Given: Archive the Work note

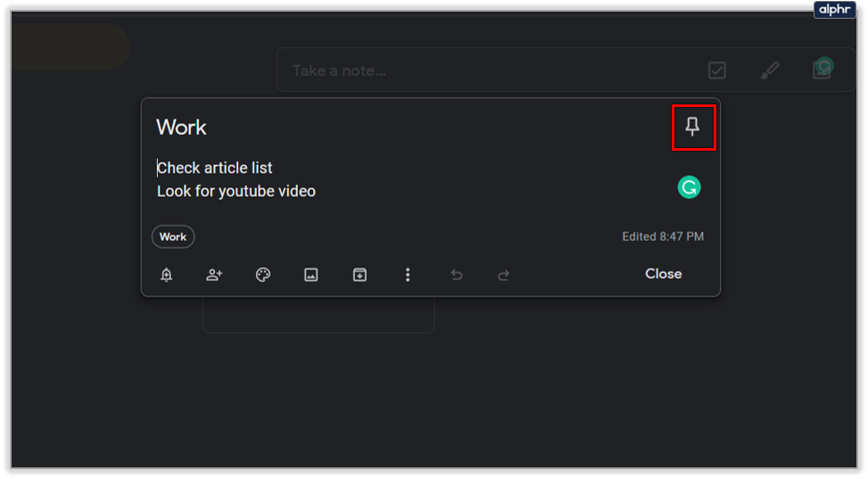Looking at the screenshot, I should [x=360, y=275].
